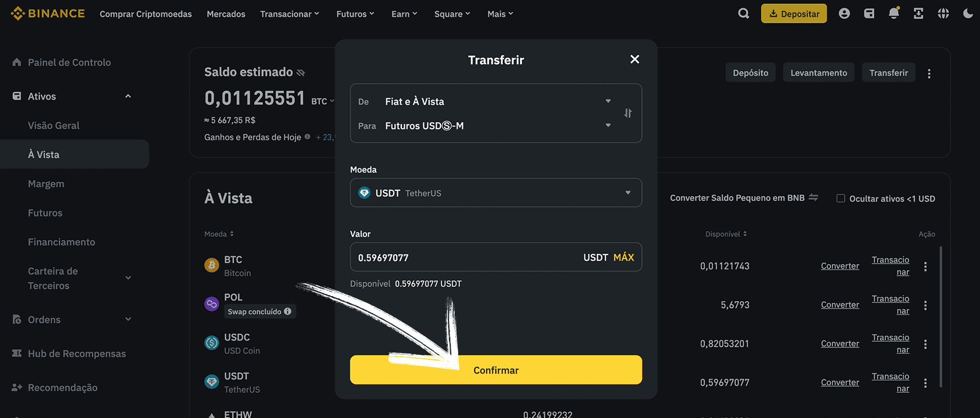Select Visão Geral in sidebar

[53, 125]
